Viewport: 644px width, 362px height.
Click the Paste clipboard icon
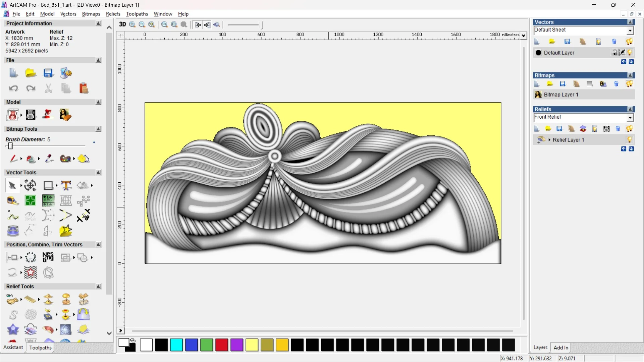pos(84,88)
